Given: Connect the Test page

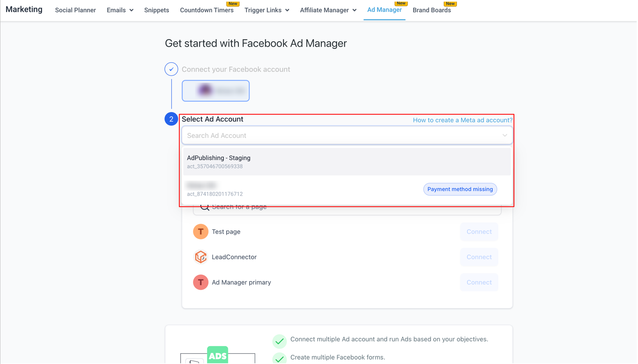Looking at the screenshot, I should pos(479,232).
